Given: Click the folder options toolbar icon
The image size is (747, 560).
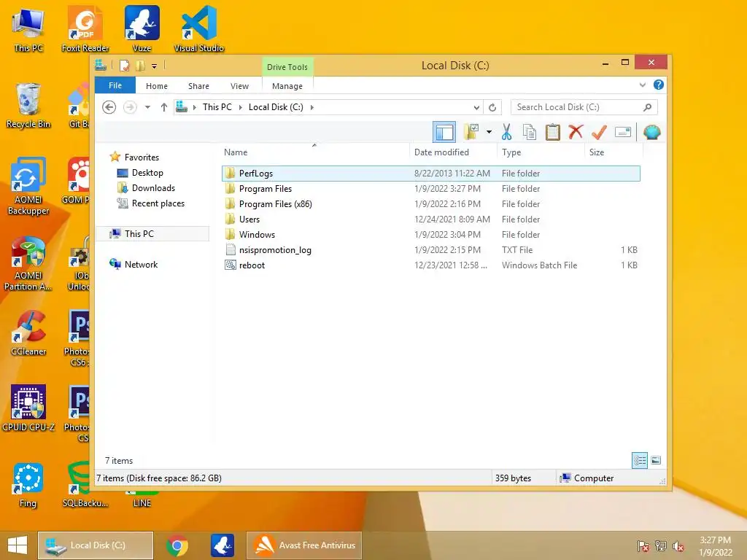Looking at the screenshot, I should pyautogui.click(x=471, y=132).
